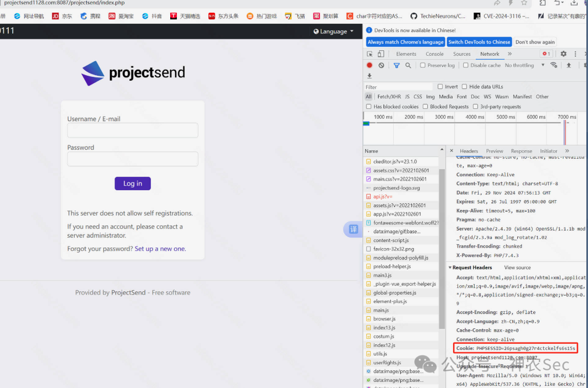Click the Don't show again button
Screen dimensions: 588x388
(x=535, y=42)
